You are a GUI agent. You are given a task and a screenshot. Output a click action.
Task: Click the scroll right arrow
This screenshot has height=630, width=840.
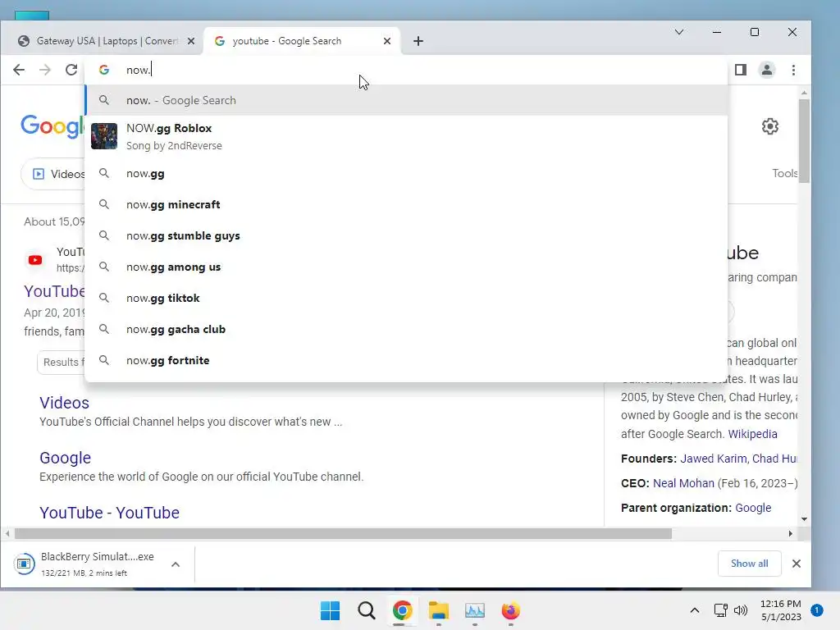click(x=790, y=533)
